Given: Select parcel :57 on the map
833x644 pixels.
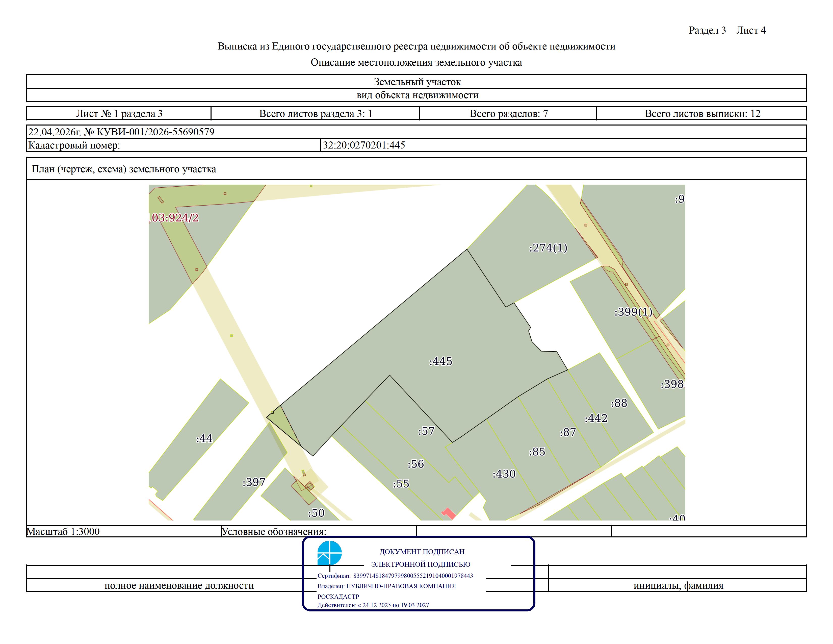Looking at the screenshot, I should point(426,431).
